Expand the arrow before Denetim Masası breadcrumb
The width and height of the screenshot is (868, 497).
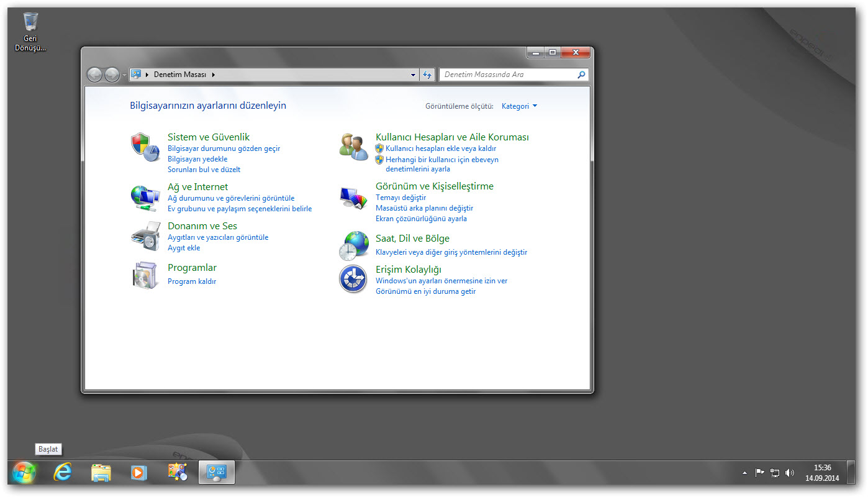[147, 75]
